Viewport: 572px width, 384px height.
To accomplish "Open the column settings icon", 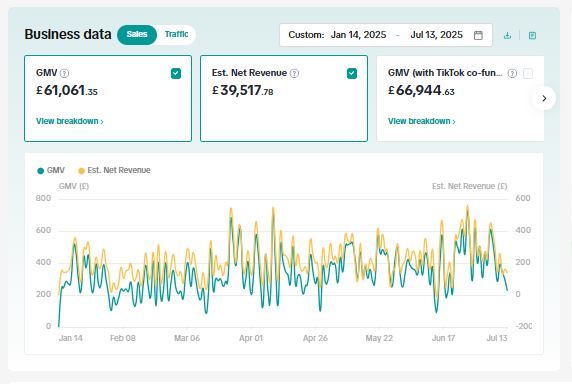I will click(x=532, y=35).
